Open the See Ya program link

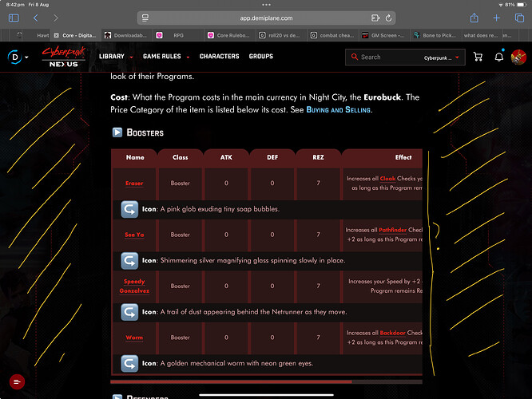134,235
